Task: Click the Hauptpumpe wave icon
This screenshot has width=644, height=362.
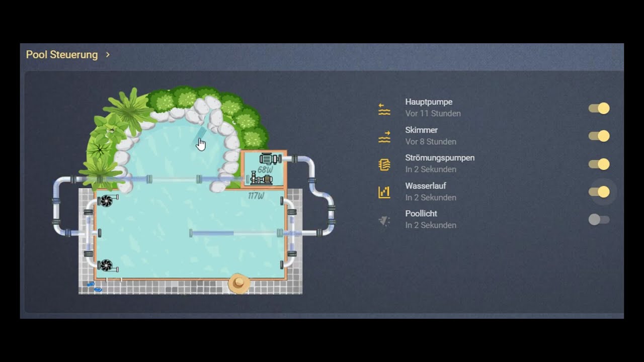Action: (384, 109)
